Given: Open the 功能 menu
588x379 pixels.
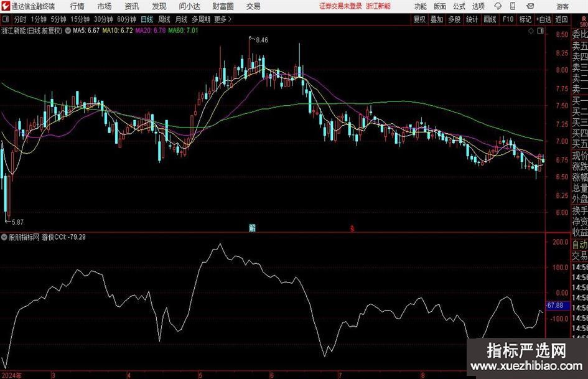Looking at the screenshot, I should 421,6.
